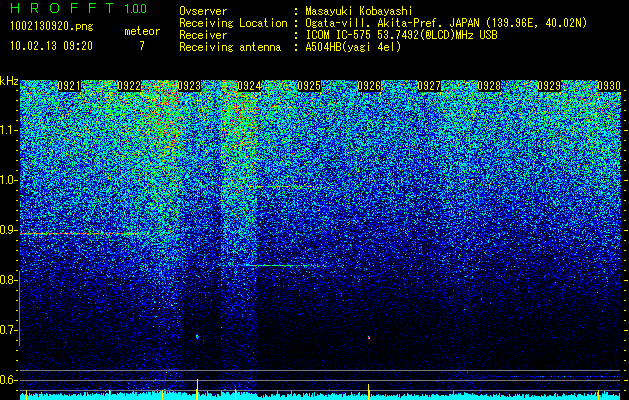Click the HROFFT 1.00 program title
This screenshot has width=629, height=400.
tap(79, 8)
